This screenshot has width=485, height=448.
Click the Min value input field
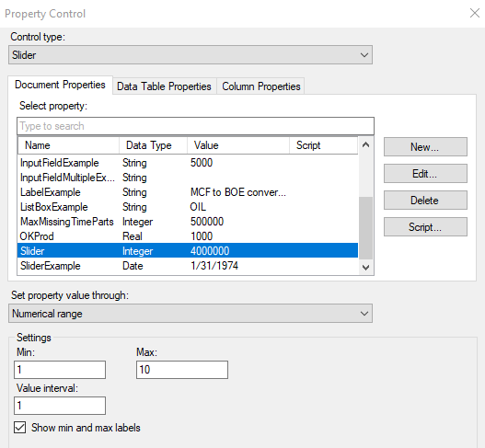tap(60, 370)
